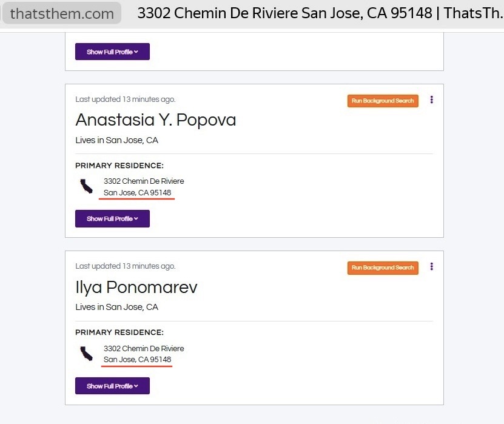Click the Last updated text on Ilya's card
Viewport: 504px width, 424px height.
tap(125, 266)
